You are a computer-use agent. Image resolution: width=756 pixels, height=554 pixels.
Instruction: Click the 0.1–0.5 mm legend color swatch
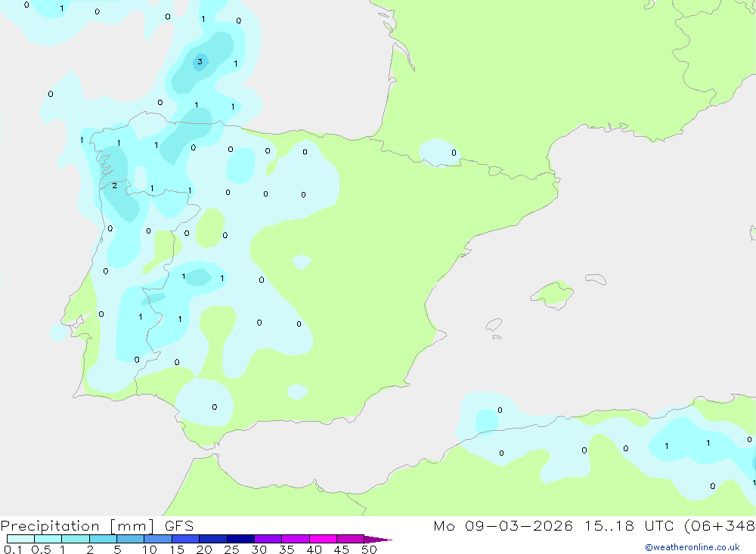[20, 539]
